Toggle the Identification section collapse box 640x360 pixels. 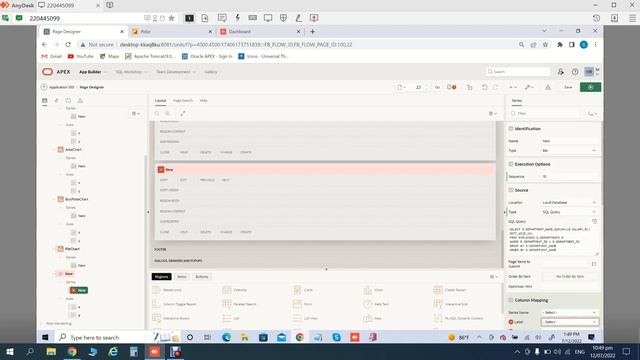coord(511,129)
